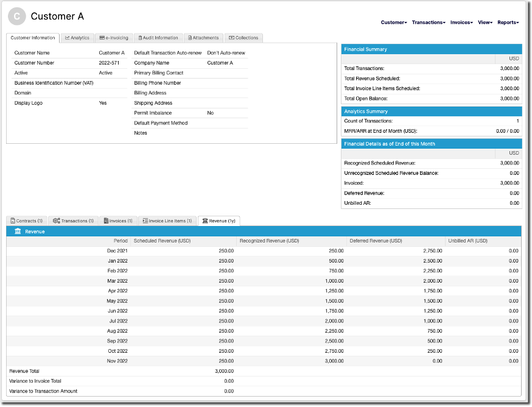Switch to the Collections tab
532x407 pixels.
tap(243, 38)
